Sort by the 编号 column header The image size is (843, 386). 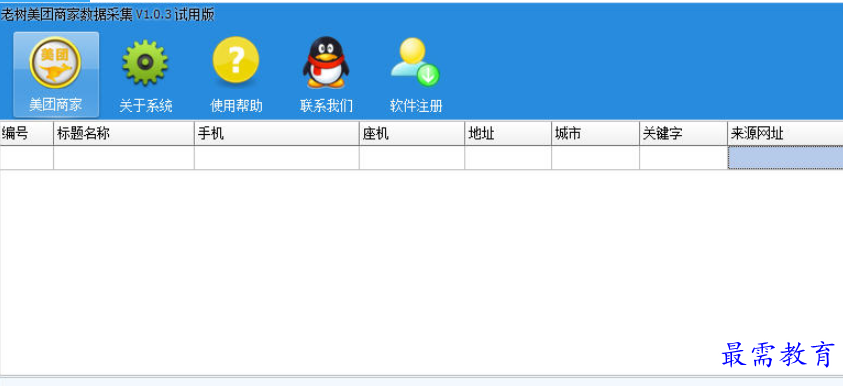click(x=26, y=134)
